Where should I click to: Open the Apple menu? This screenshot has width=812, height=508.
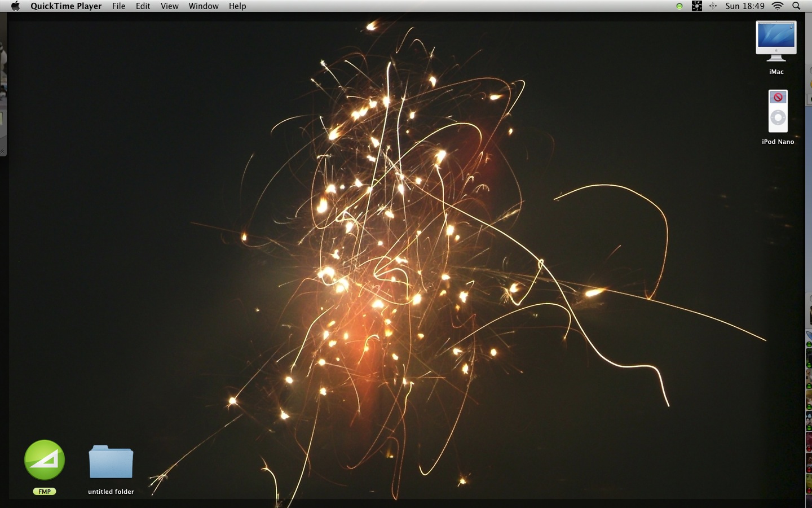tap(15, 6)
